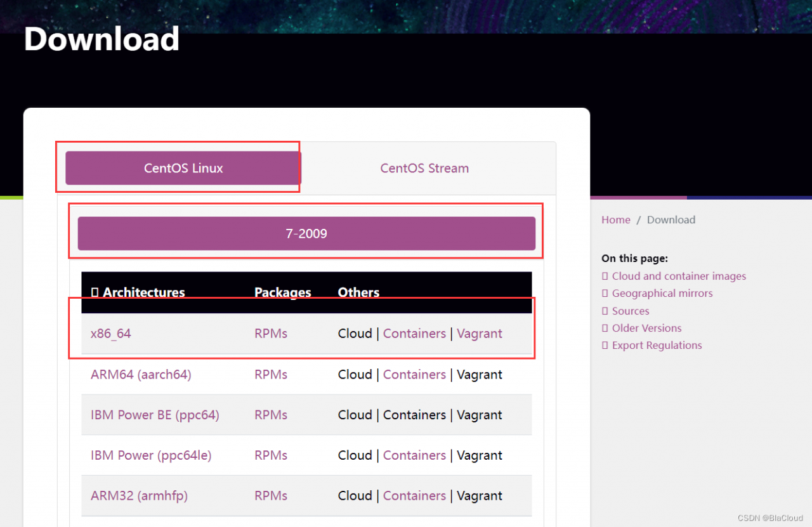
Task: Click Download in the breadcrumb
Action: click(671, 219)
